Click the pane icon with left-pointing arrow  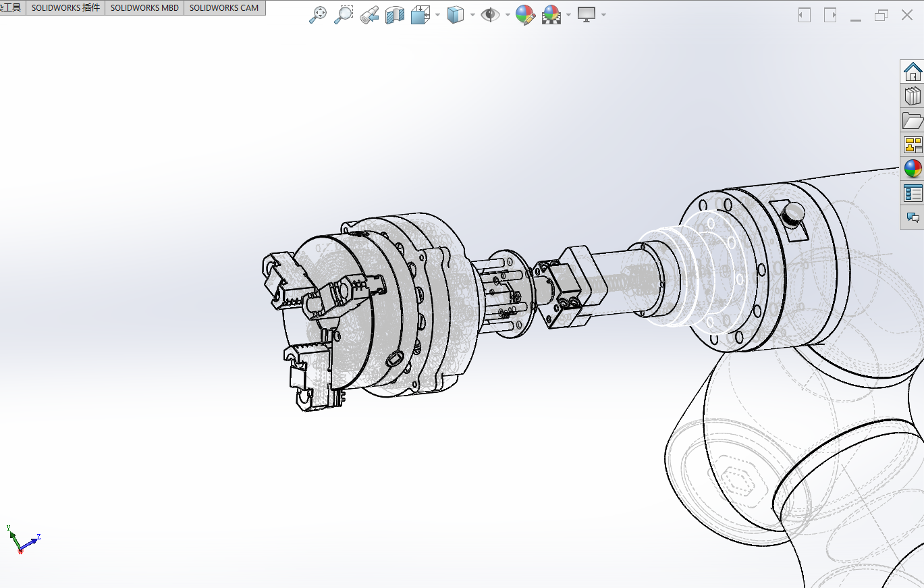coord(804,15)
